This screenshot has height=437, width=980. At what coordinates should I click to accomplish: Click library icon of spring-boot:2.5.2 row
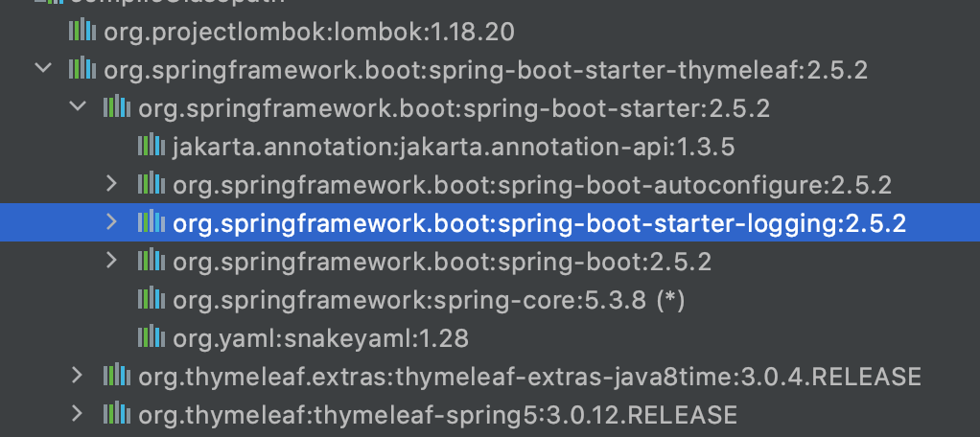pyautogui.click(x=152, y=261)
